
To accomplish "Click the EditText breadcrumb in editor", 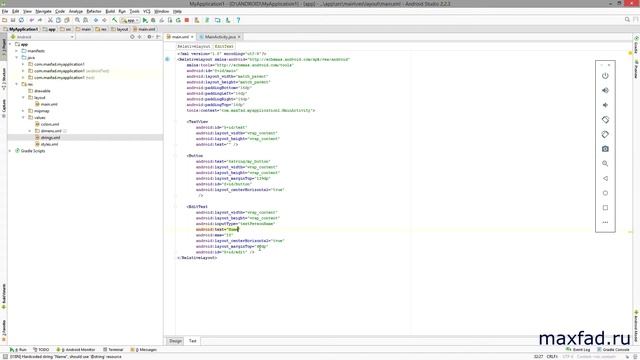I will pyautogui.click(x=224, y=47).
